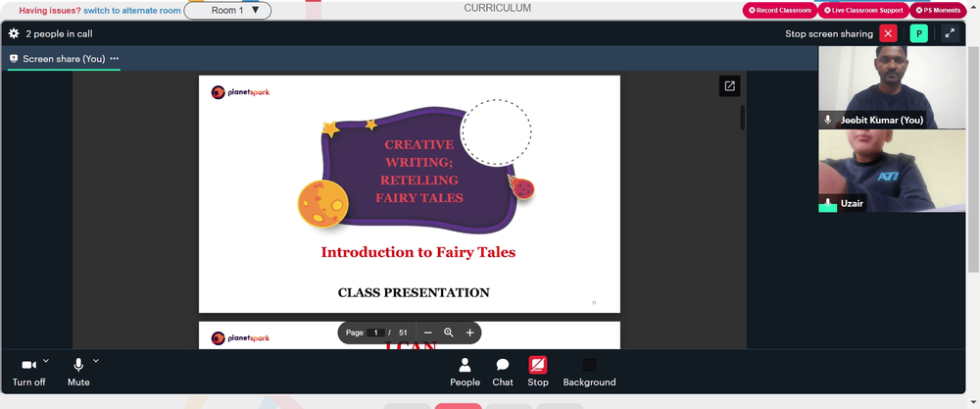Open the People panel

(465, 373)
